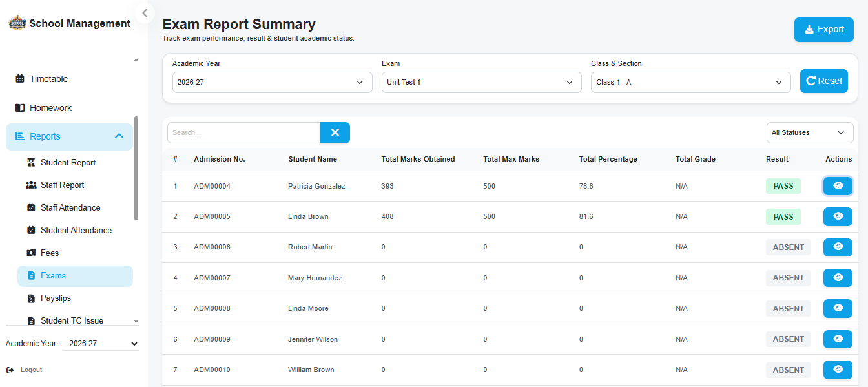Viewport: 868px width, 387px height.
Task: Click the Student TC Issue file icon
Action: point(31,320)
